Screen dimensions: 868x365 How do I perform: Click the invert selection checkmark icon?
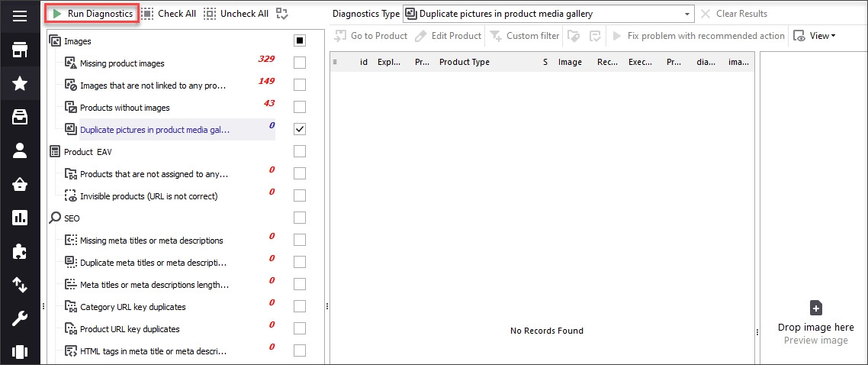coord(282,14)
